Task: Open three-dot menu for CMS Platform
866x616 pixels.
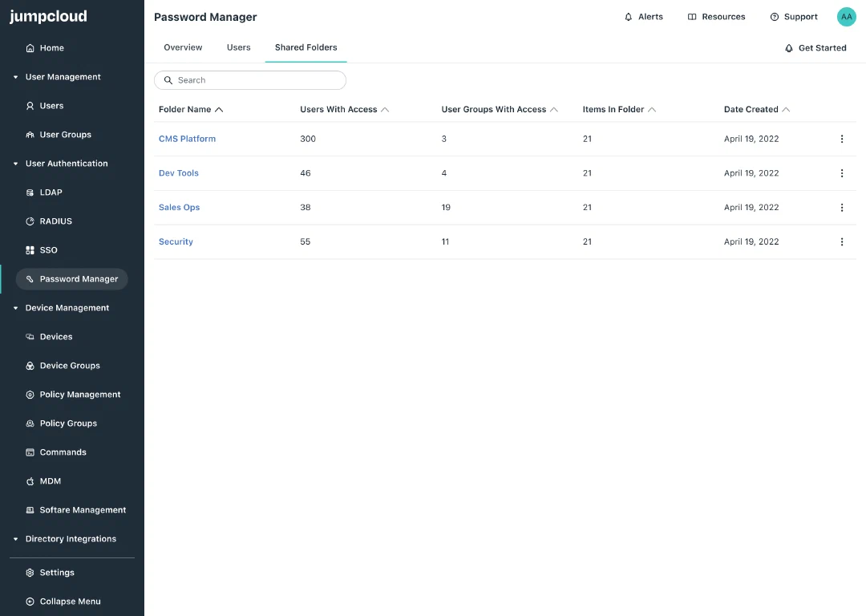Action: (842, 140)
